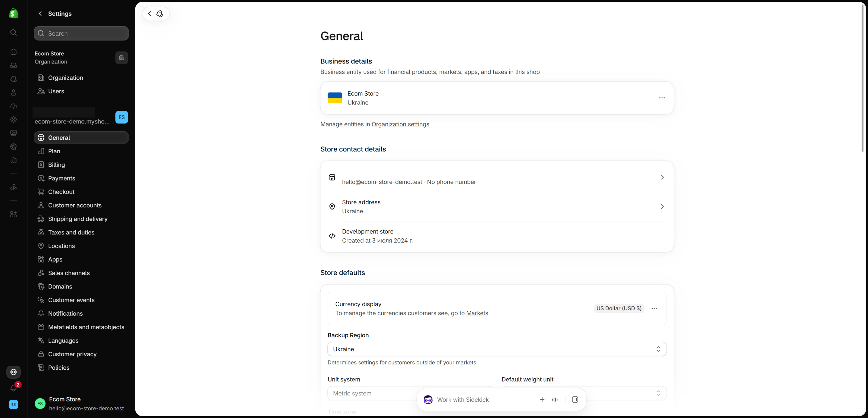
Task: Open notifications bell with badge 2
Action: pos(14,388)
